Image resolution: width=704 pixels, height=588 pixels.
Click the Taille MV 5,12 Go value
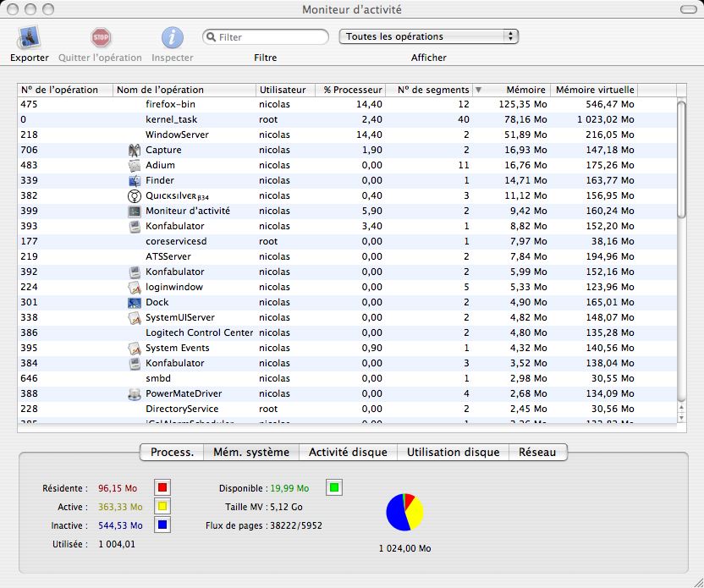[287, 507]
